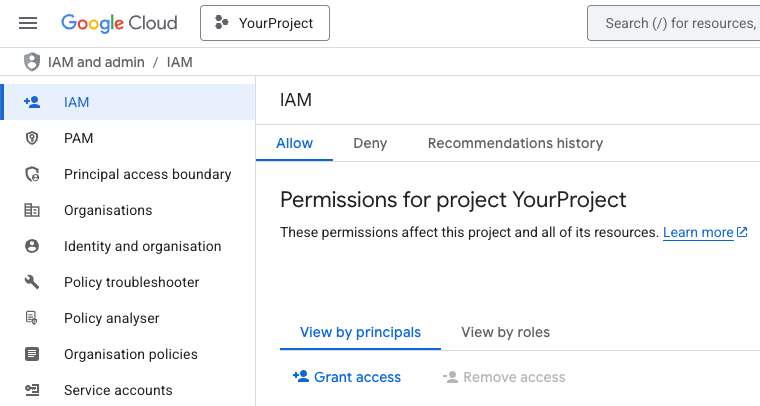This screenshot has height=406, width=760.
Task: Open Policy troubleshooter
Action: click(x=128, y=282)
